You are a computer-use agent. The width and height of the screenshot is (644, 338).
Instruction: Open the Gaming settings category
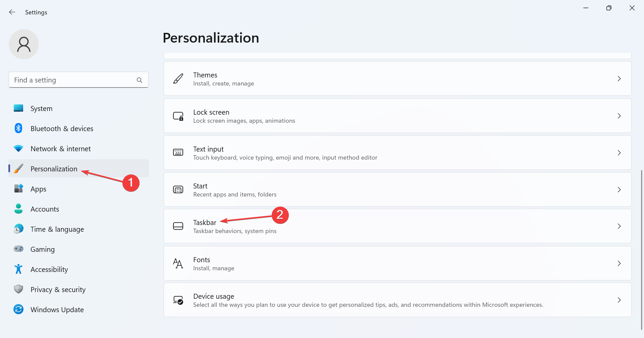point(42,249)
